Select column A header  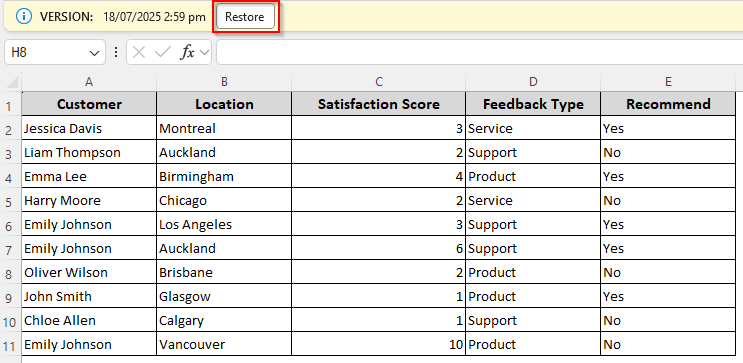coord(89,82)
